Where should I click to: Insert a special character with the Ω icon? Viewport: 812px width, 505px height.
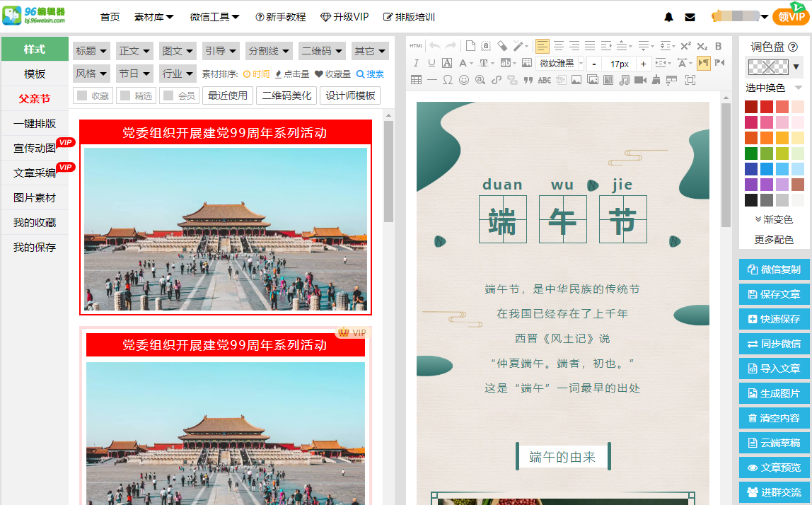tap(447, 80)
